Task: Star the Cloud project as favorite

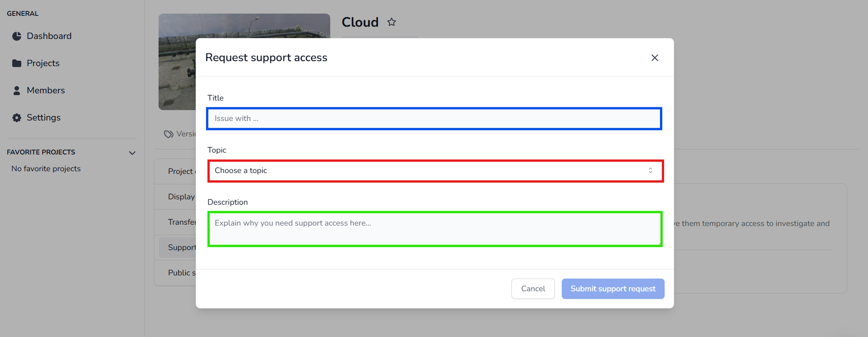Action: click(x=392, y=22)
